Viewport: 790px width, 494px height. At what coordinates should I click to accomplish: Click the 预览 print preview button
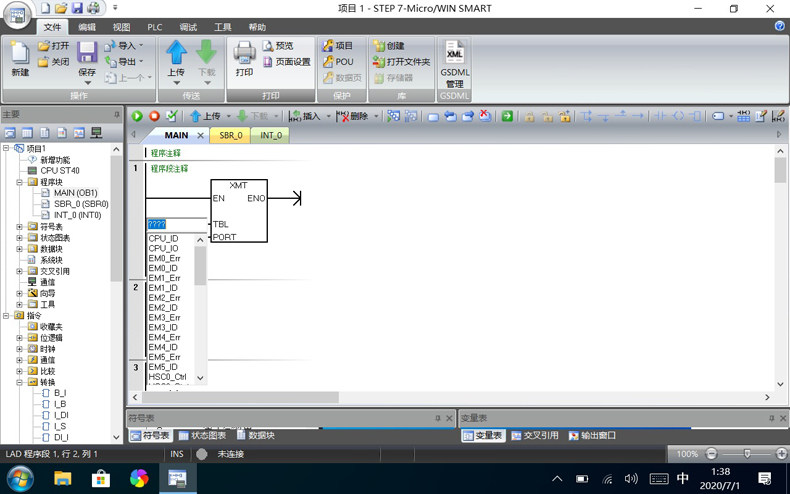[x=278, y=45]
